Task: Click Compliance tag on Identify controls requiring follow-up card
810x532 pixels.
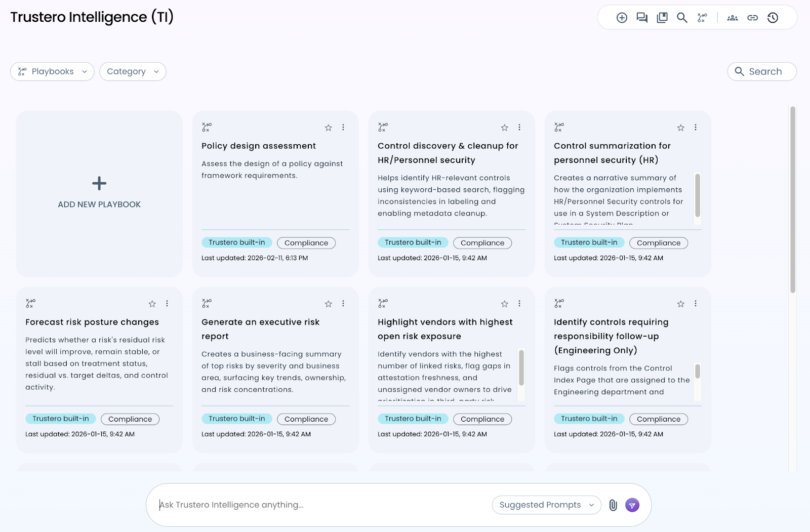Action: pos(659,419)
